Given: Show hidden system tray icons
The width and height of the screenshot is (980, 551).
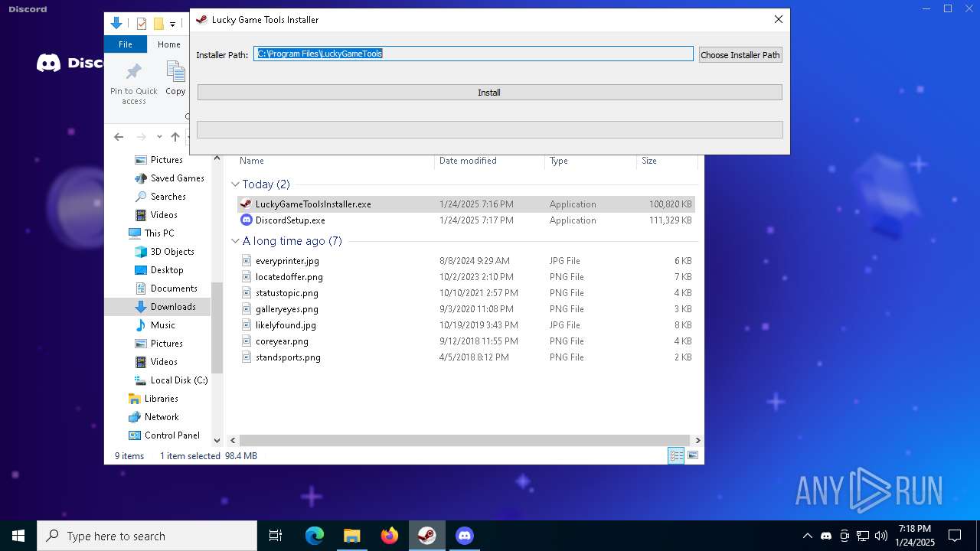Looking at the screenshot, I should click(808, 536).
